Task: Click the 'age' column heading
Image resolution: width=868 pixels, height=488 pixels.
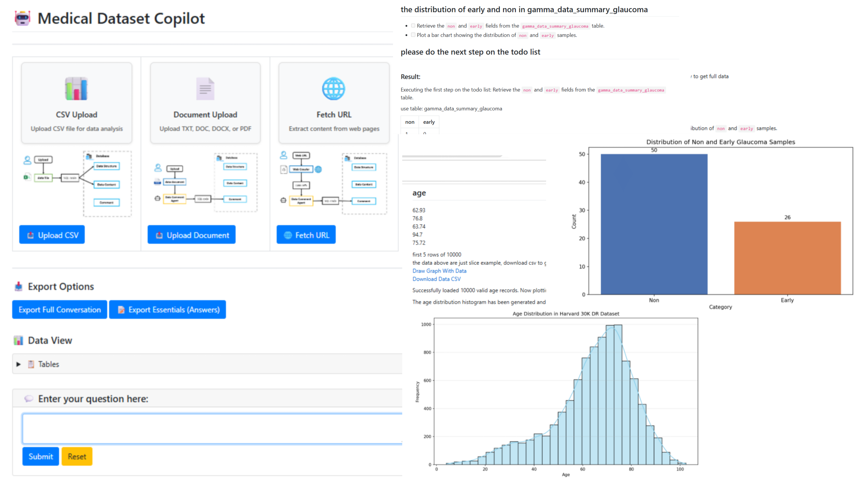Action: point(419,193)
